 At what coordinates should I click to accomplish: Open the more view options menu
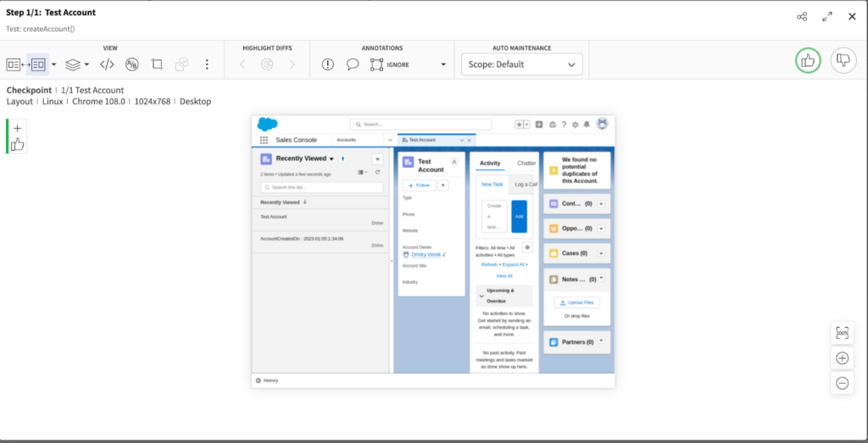[207, 64]
